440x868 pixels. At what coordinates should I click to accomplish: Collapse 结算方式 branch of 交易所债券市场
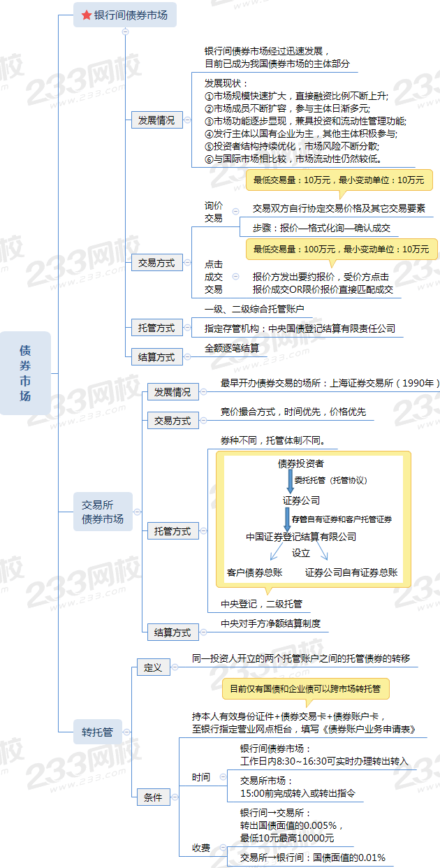point(203,632)
